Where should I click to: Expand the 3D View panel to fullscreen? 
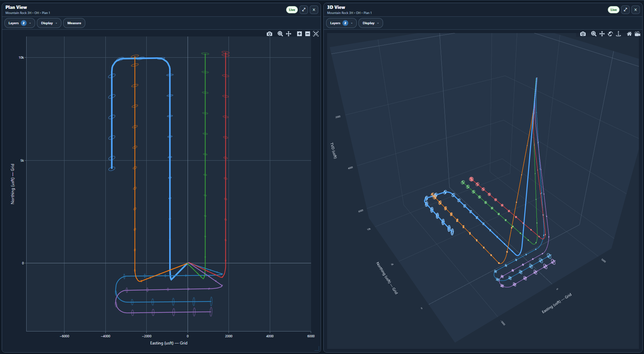pyautogui.click(x=625, y=10)
